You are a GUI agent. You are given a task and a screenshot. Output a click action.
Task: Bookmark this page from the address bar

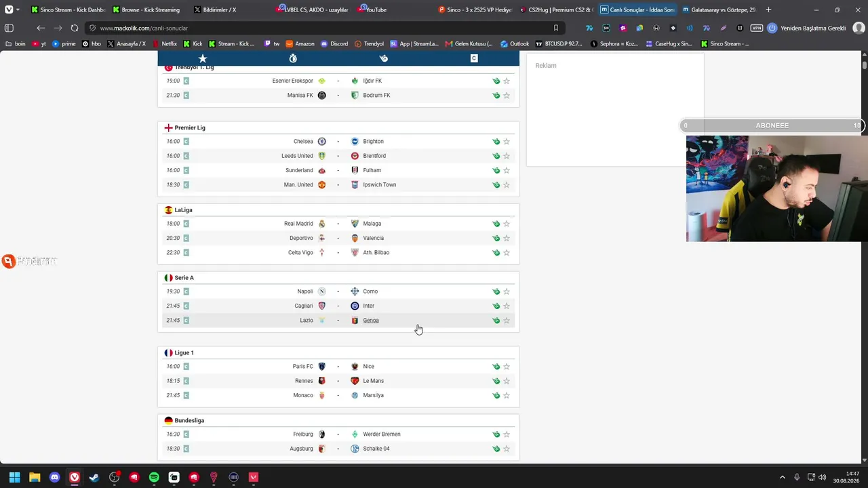[556, 28]
